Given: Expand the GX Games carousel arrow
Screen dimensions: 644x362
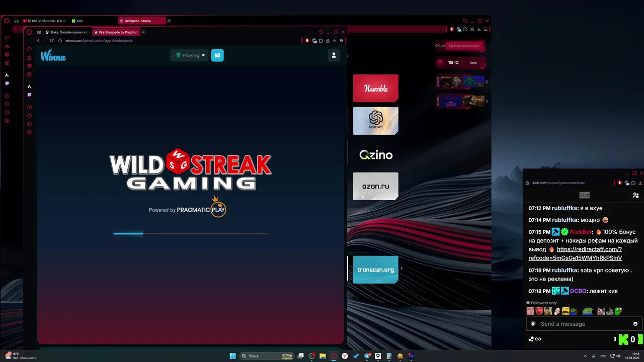Looking at the screenshot, I should click(487, 82).
